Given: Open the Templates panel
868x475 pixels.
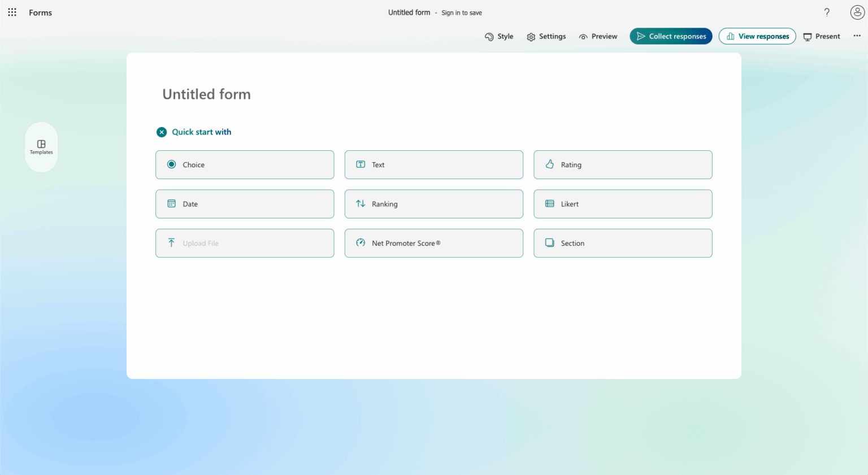Looking at the screenshot, I should [41, 147].
